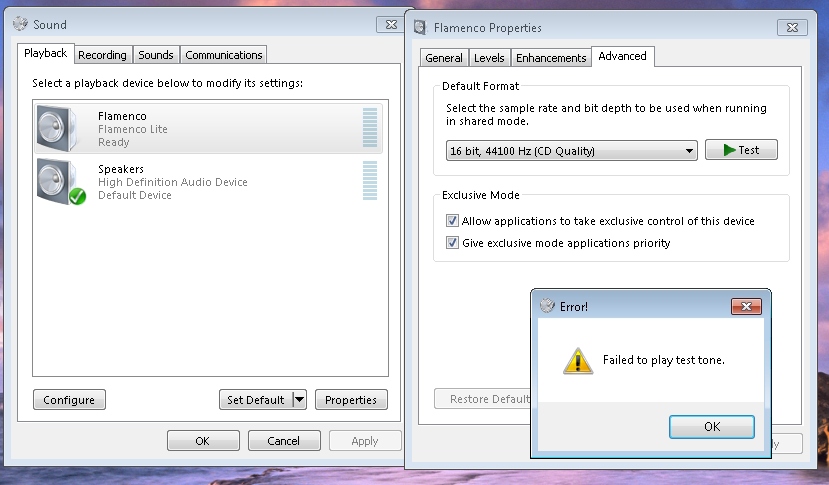Switch to the Recording tab
829x485 pixels.
click(103, 55)
